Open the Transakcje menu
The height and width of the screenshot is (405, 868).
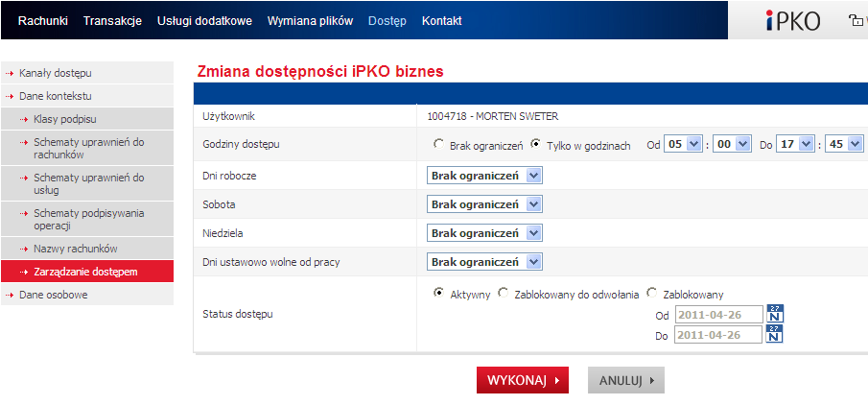112,21
